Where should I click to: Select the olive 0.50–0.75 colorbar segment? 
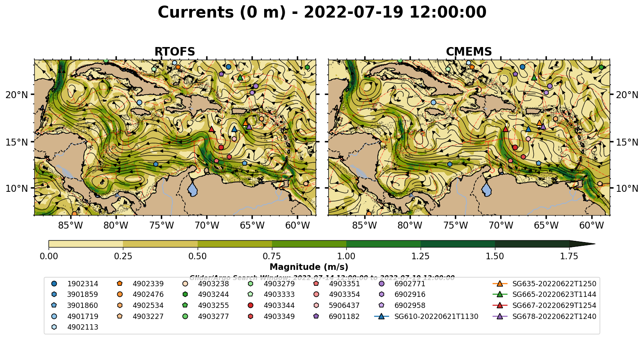click(235, 244)
